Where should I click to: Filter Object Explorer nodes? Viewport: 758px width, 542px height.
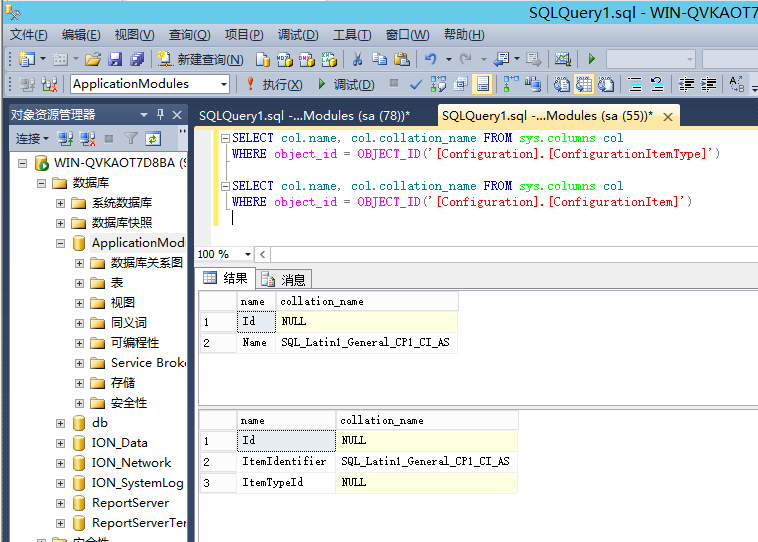click(x=131, y=139)
